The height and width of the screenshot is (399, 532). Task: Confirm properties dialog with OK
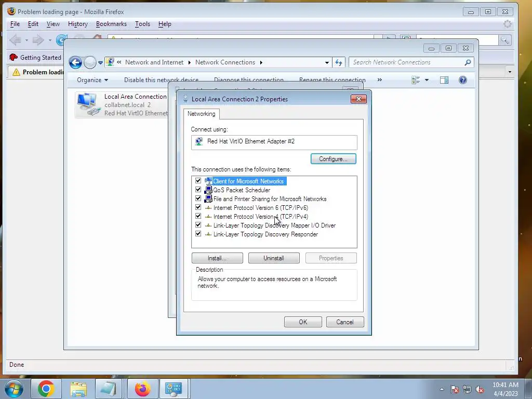coord(303,322)
